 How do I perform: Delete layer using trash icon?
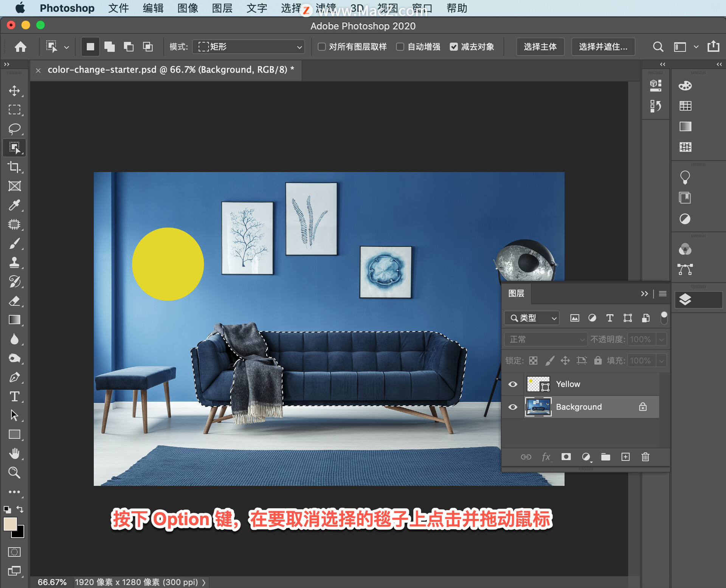coord(645,457)
